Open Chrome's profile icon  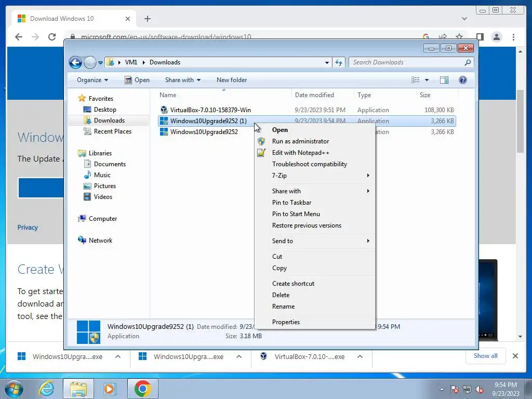click(x=496, y=37)
